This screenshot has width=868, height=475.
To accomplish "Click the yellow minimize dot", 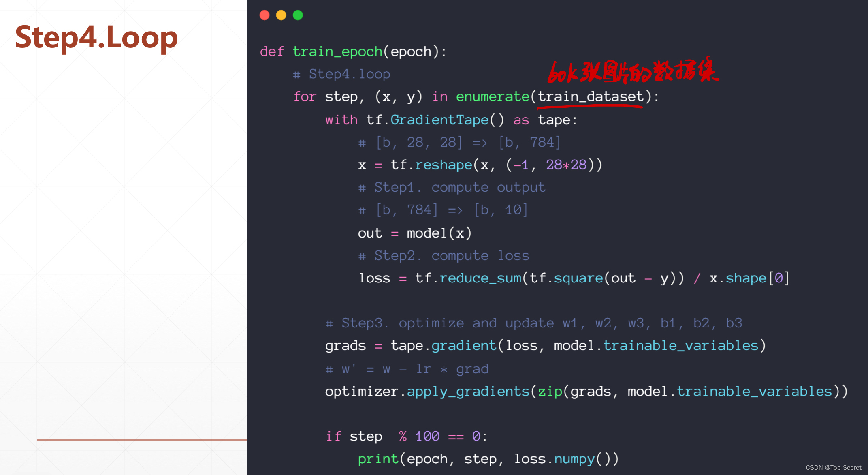I will click(281, 15).
